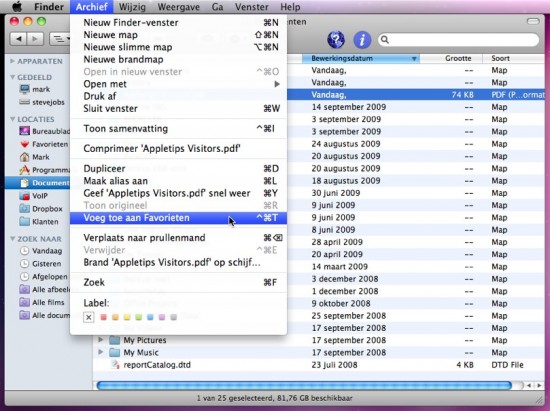Screen dimensions: 550x411
Task: Choose 'Nieuwe slimme map' entry
Action: click(178, 47)
